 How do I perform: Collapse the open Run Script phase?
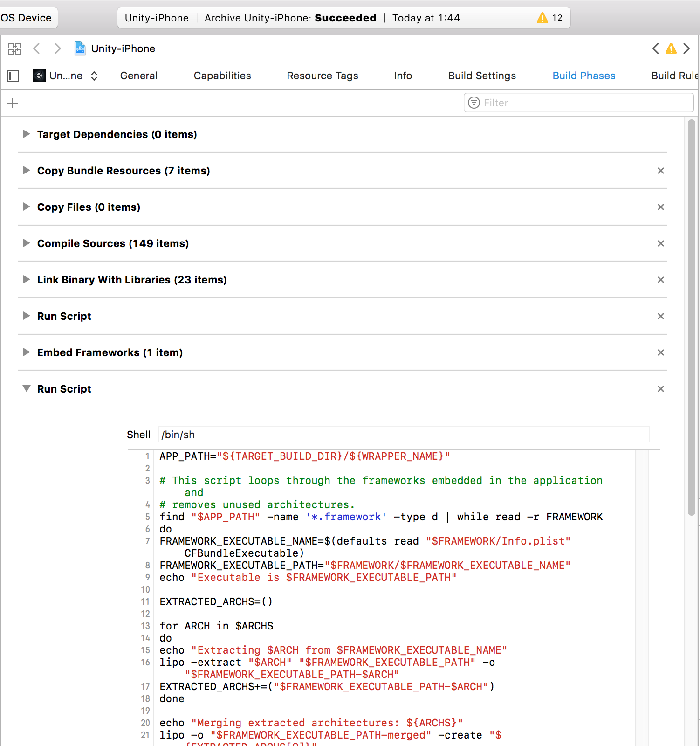coord(27,389)
